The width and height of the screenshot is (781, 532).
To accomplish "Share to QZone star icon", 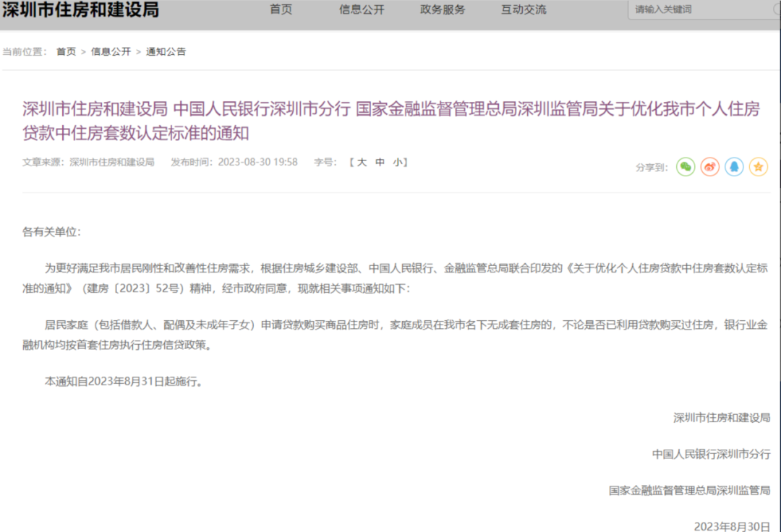I will (759, 167).
